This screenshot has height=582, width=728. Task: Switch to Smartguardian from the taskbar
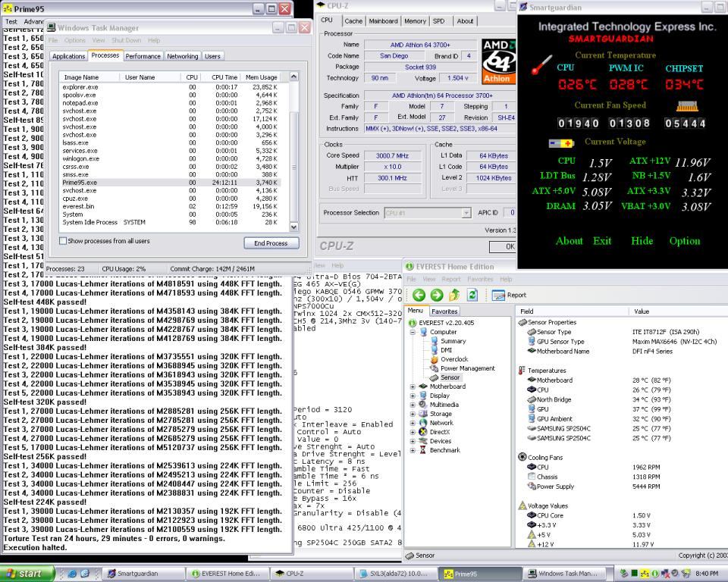pos(143,574)
